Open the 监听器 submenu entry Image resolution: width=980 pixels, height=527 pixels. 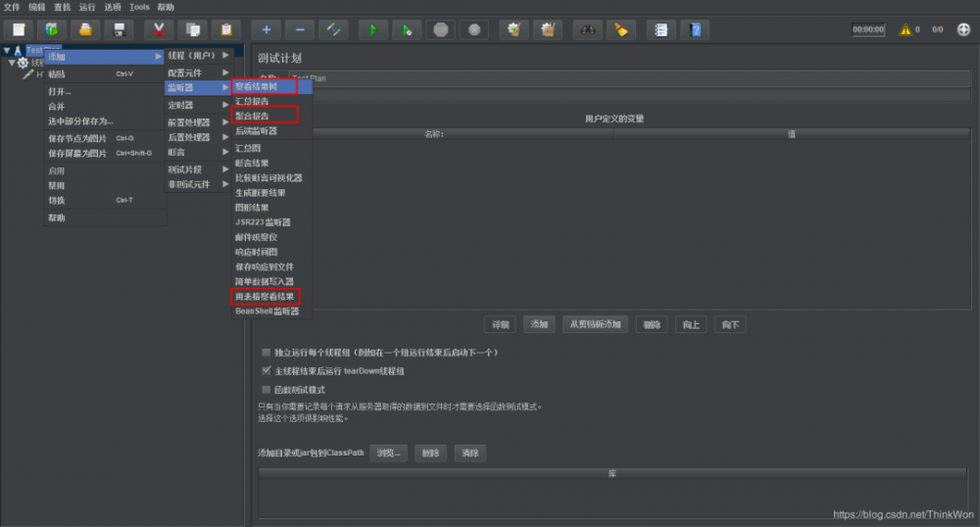click(199, 87)
